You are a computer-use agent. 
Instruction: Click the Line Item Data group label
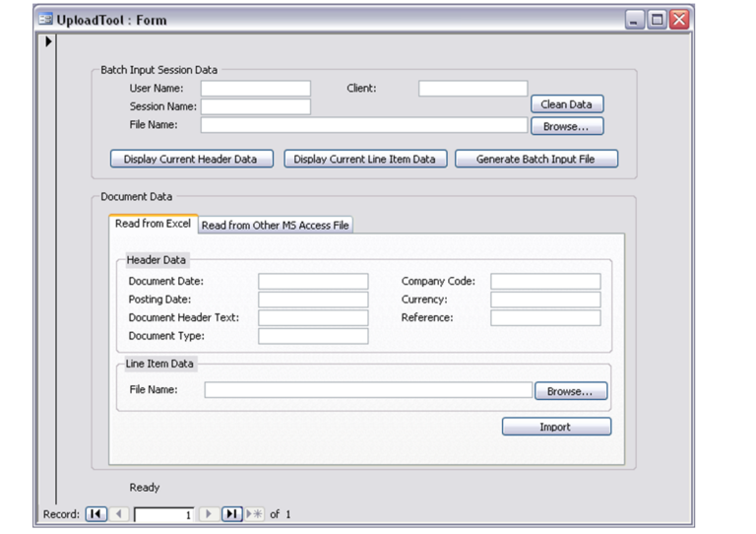[x=159, y=364]
